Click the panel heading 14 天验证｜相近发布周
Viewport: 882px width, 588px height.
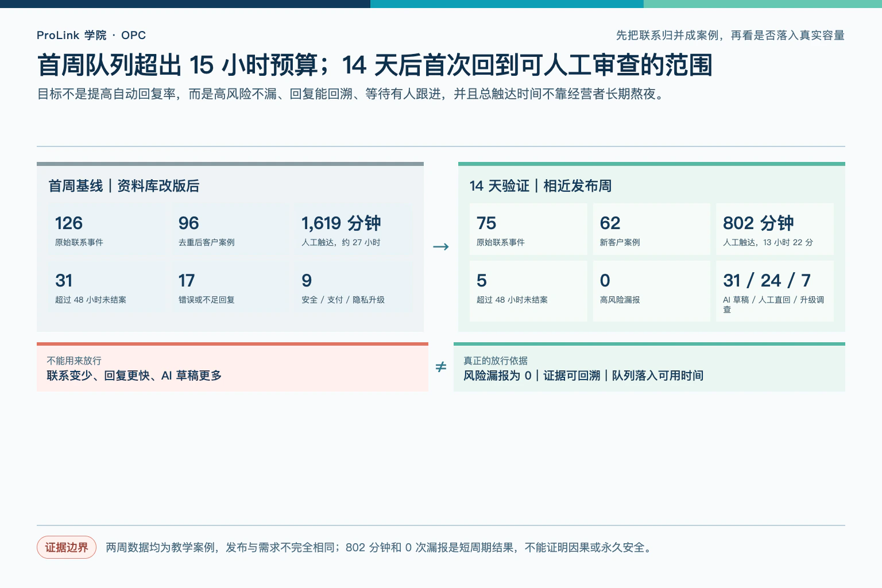click(x=541, y=185)
